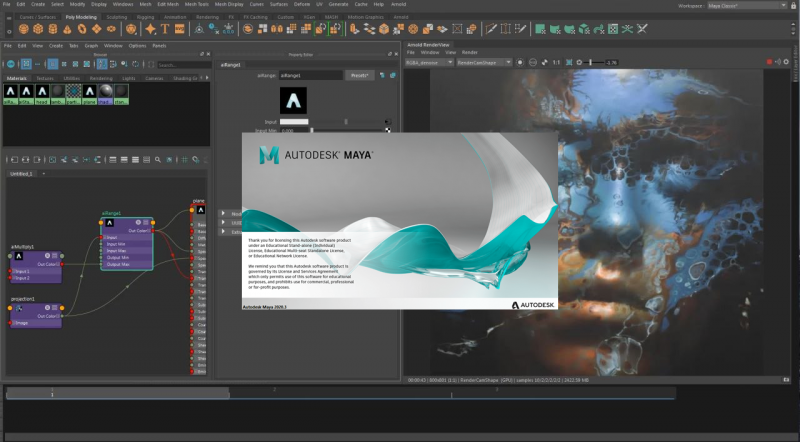Viewport: 800px width, 442px height.
Task: Select the Textures tab in browser
Action: coord(45,78)
